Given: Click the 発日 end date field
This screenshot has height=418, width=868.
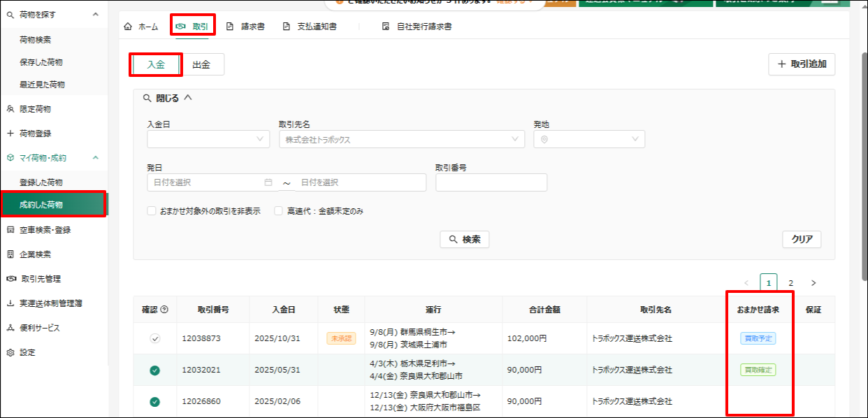Looking at the screenshot, I should tap(359, 182).
